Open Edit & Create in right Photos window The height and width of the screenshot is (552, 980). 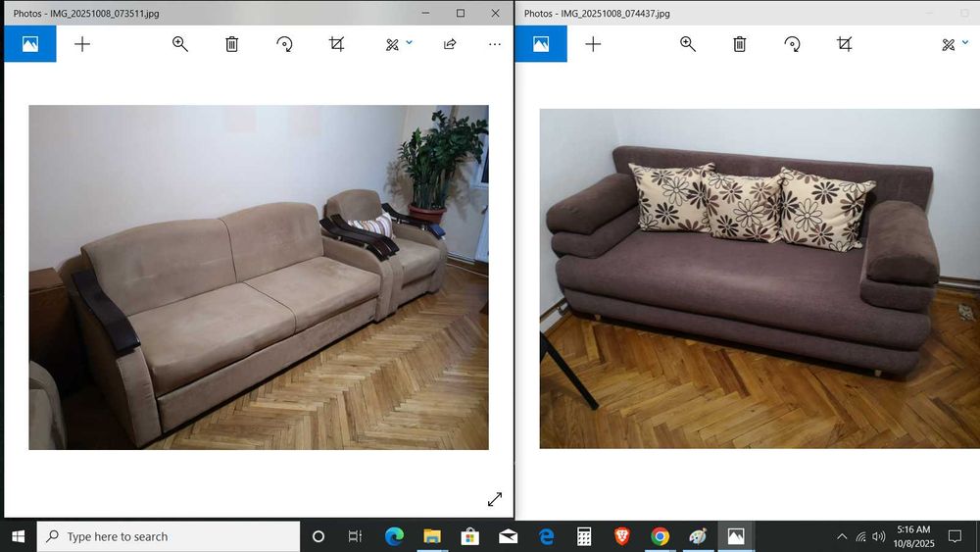(948, 44)
